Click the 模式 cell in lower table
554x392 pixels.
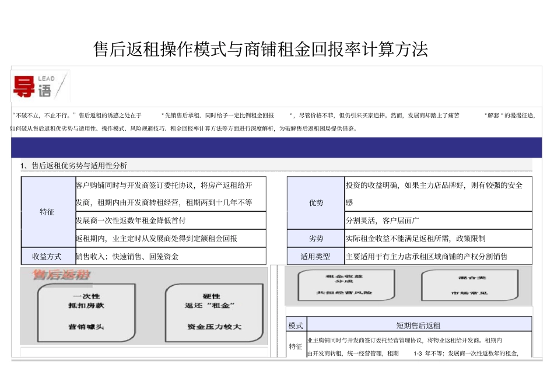[296, 325]
